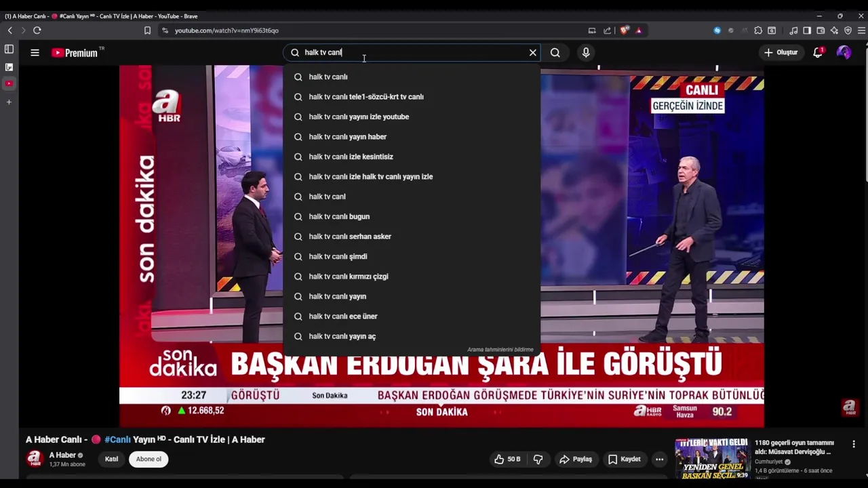Add a new tab with plus icon
The width and height of the screenshot is (868, 488).
(x=9, y=102)
